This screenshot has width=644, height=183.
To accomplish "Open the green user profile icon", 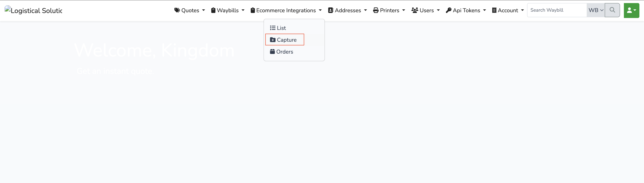I will 632,10.
